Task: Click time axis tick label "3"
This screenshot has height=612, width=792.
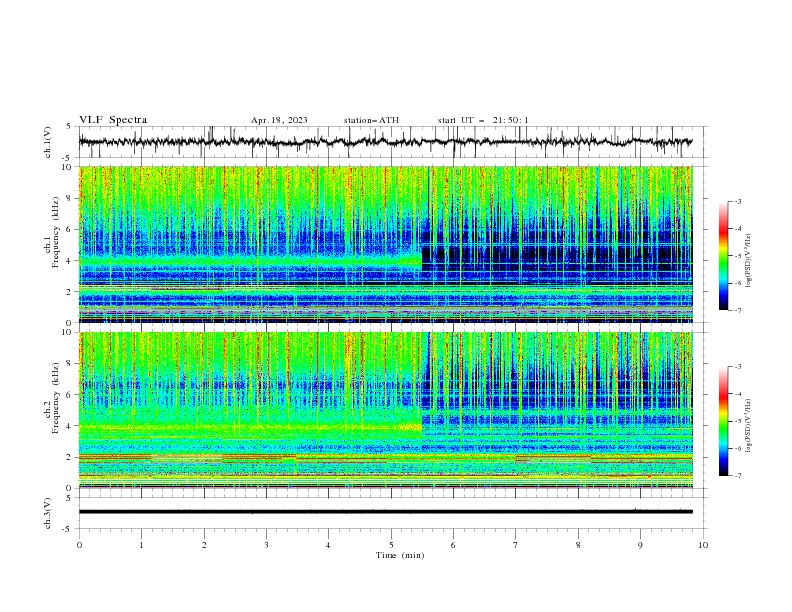Action: [x=266, y=545]
